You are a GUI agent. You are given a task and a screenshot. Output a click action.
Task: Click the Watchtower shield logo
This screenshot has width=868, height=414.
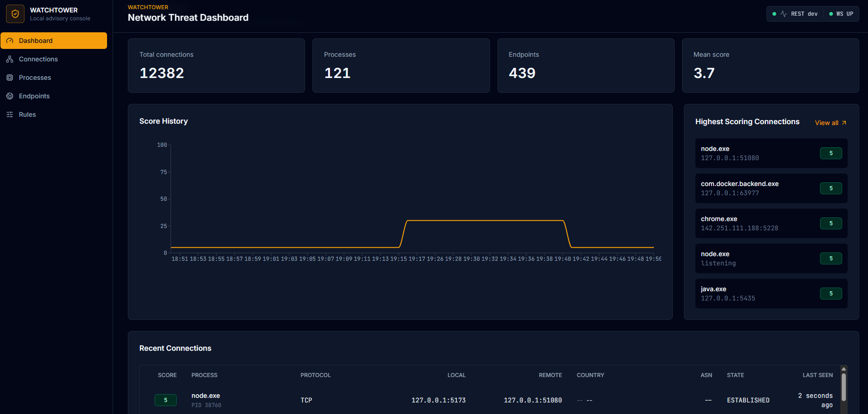coord(15,14)
